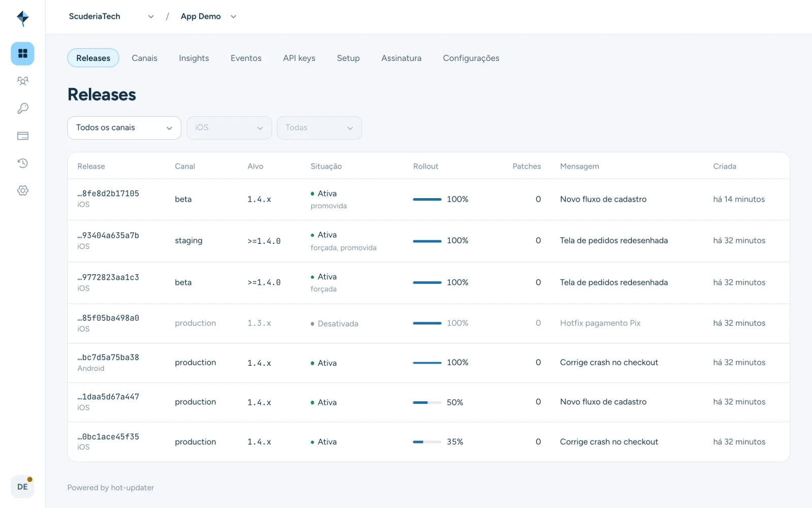Image resolution: width=812 pixels, height=508 pixels.
Task: Switch to the Canais tab
Action: tap(145, 58)
